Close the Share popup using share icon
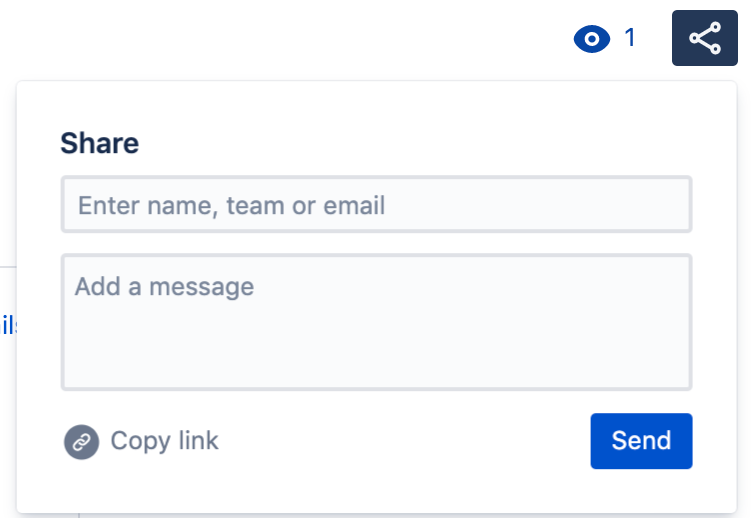The width and height of the screenshot is (754, 518). (x=705, y=39)
